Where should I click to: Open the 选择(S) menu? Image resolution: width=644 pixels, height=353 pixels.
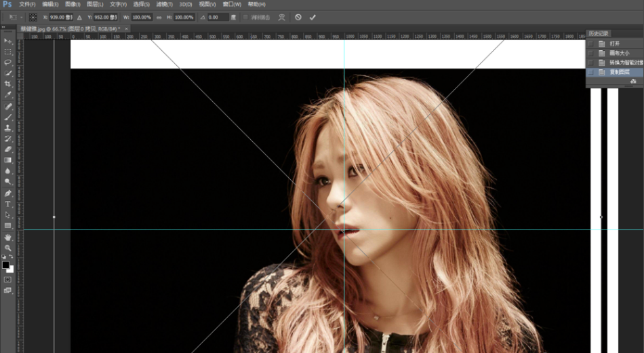pyautogui.click(x=141, y=4)
